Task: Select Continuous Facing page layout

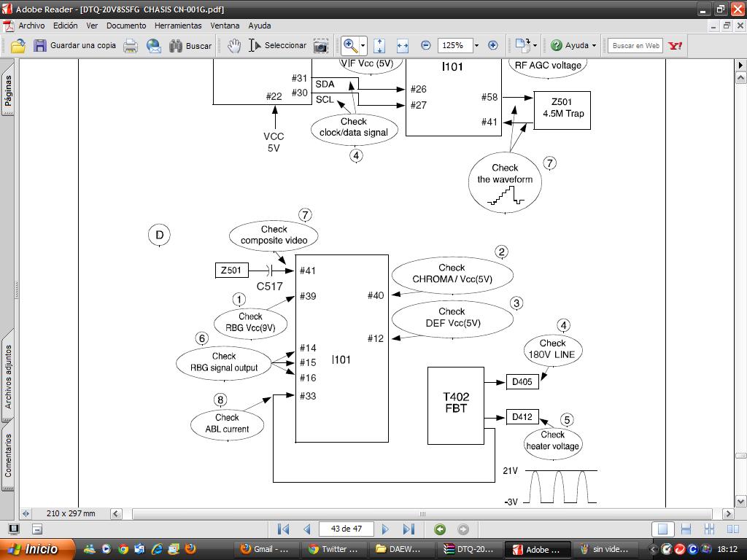Action: point(709,529)
